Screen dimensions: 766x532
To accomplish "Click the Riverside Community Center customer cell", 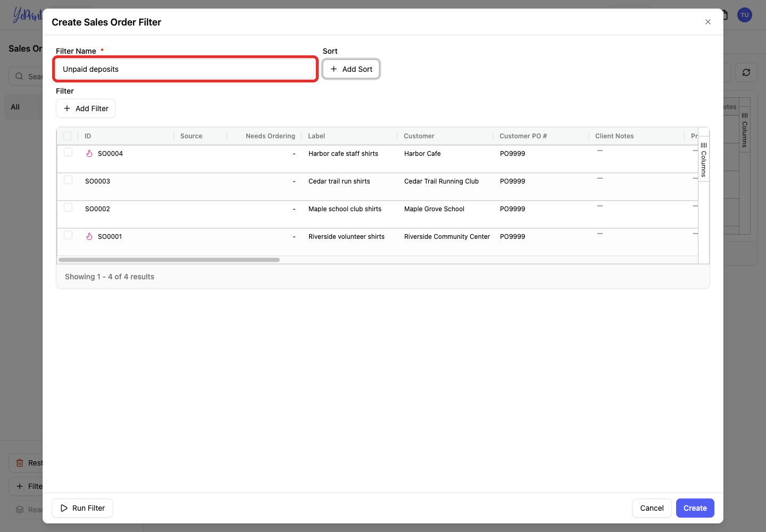I will pyautogui.click(x=447, y=237).
